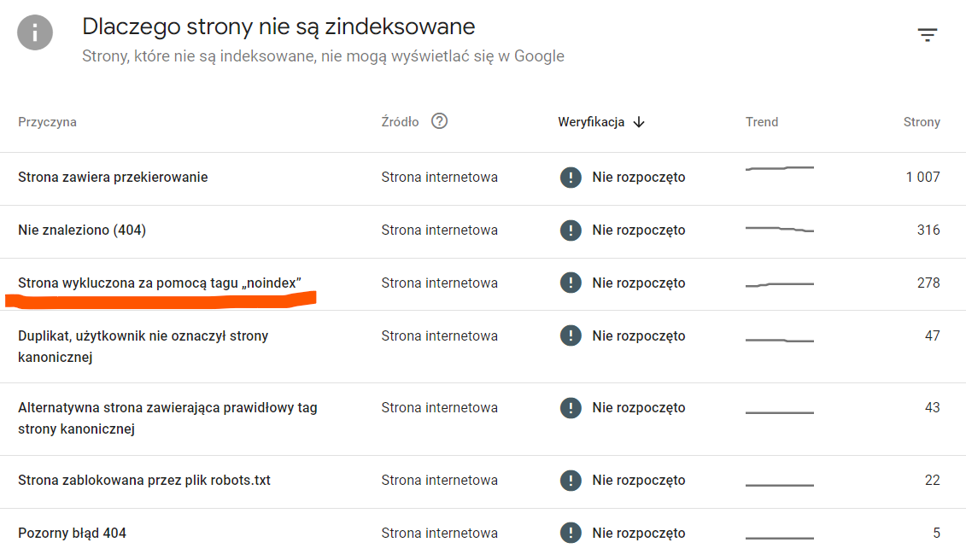Open the filter rows icon
This screenshot has width=966, height=560.
pos(928,35)
